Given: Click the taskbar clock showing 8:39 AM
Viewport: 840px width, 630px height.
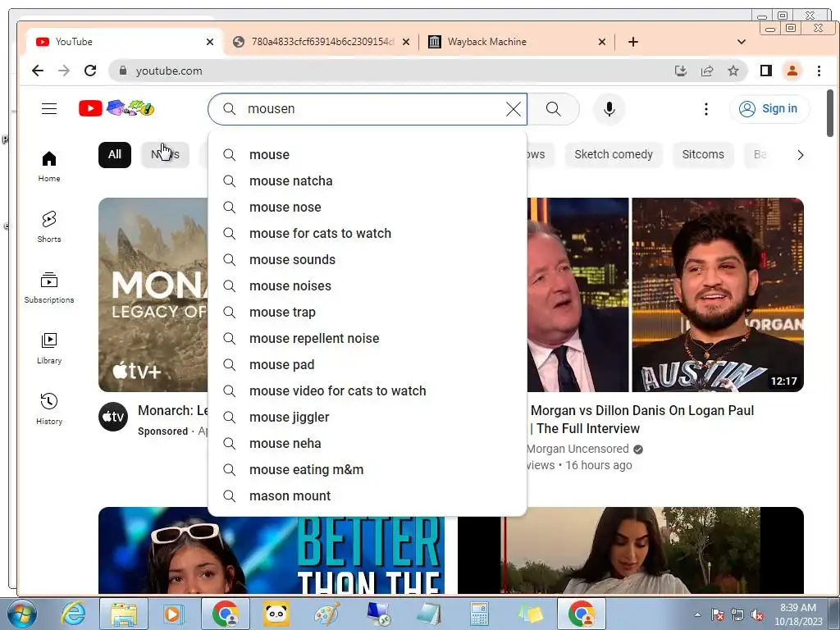Looking at the screenshot, I should click(798, 614).
